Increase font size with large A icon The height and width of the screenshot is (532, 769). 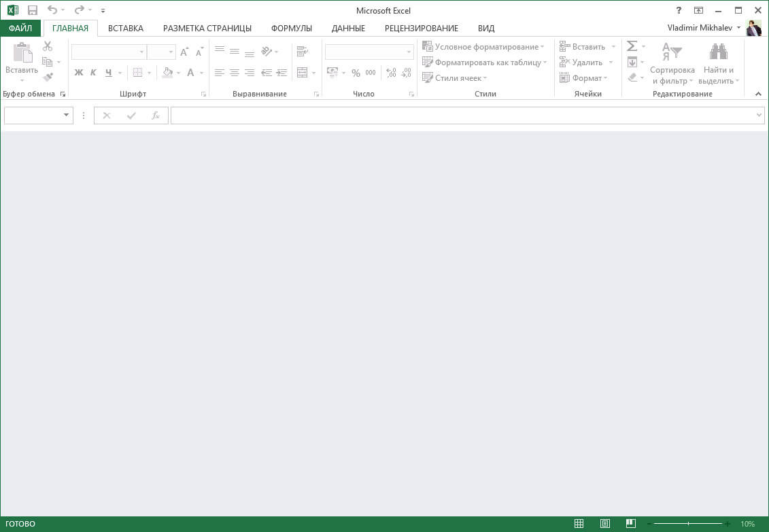pos(184,52)
